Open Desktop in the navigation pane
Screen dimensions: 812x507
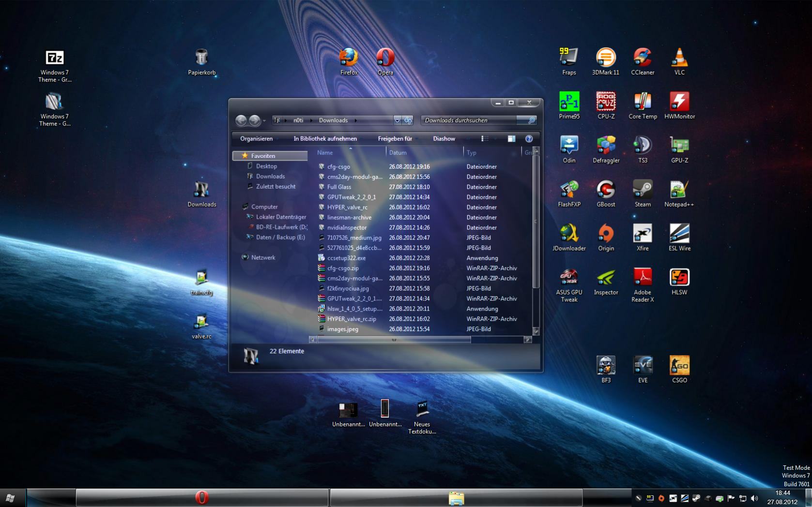[266, 166]
